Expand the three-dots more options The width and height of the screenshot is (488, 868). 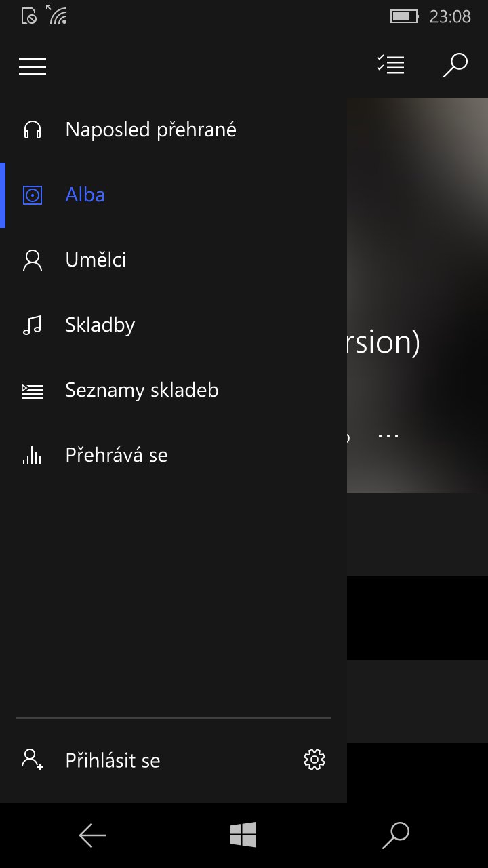[388, 435]
